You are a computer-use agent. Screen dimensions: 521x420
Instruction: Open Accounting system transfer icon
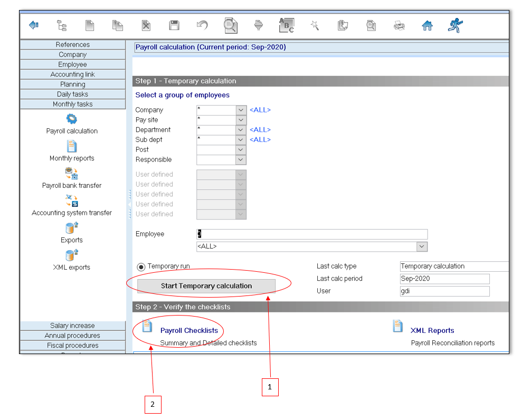click(x=72, y=201)
